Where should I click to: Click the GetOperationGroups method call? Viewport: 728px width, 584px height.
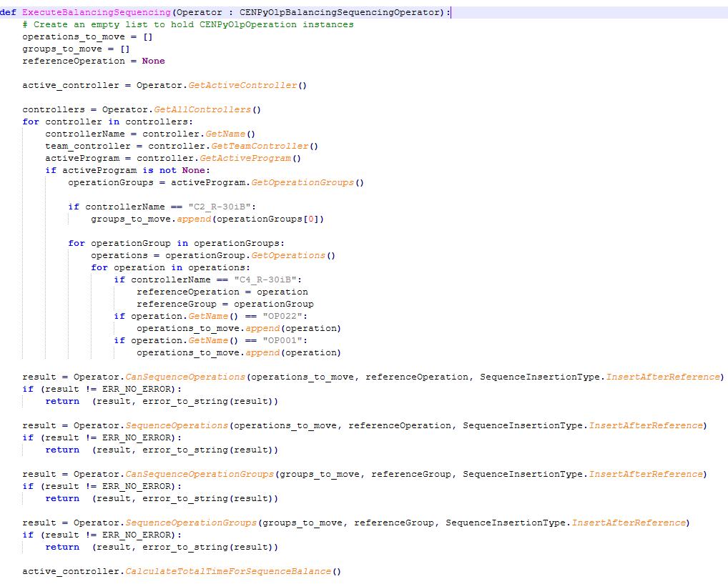pyautogui.click(x=302, y=182)
